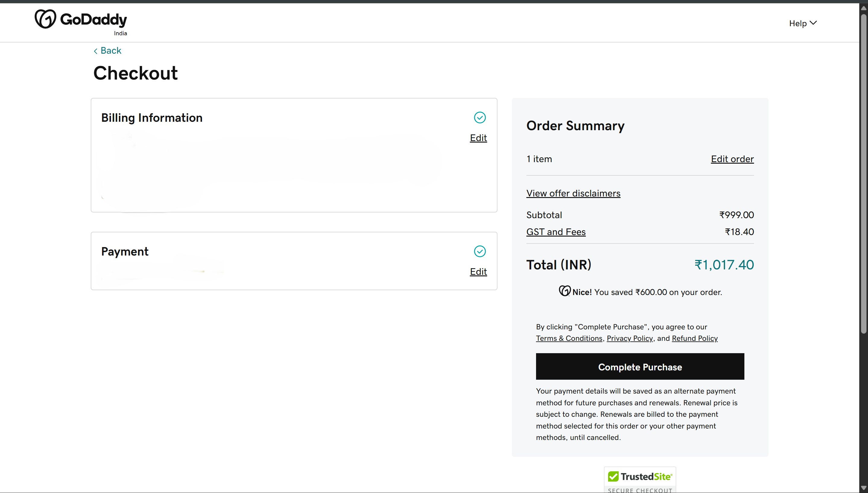Open the Privacy Policy link
The height and width of the screenshot is (493, 868).
click(629, 338)
